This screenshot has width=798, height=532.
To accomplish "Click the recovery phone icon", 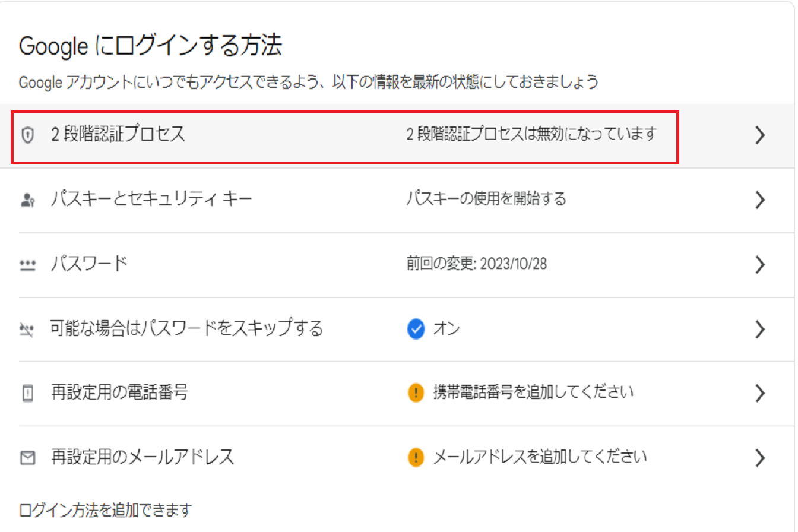I will (x=27, y=393).
